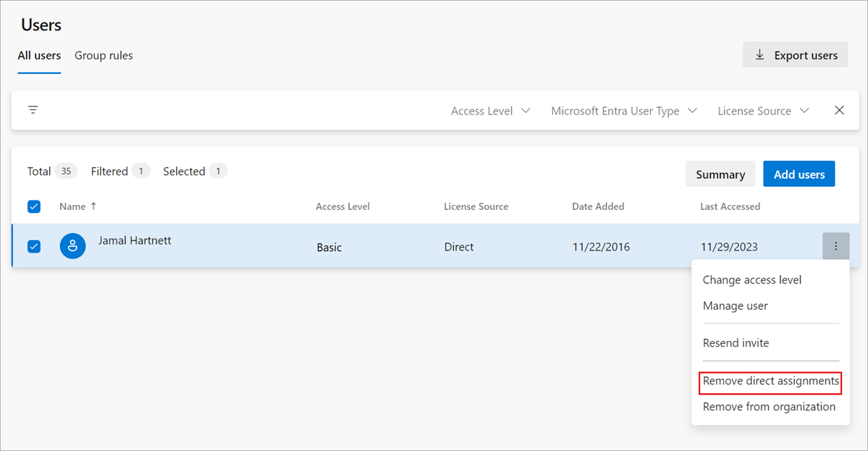The height and width of the screenshot is (451, 868).
Task: Uncheck the select-all checkbox in the header
Action: pos(34,206)
